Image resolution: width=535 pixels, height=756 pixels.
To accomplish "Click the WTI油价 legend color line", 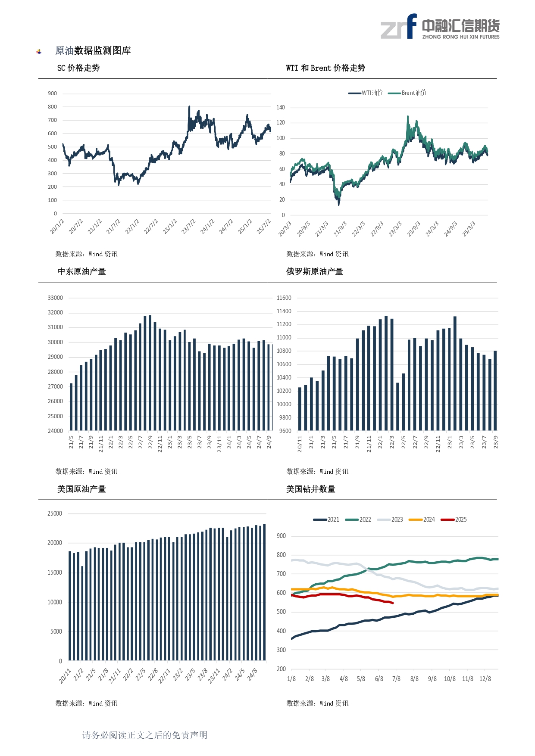I will point(354,93).
